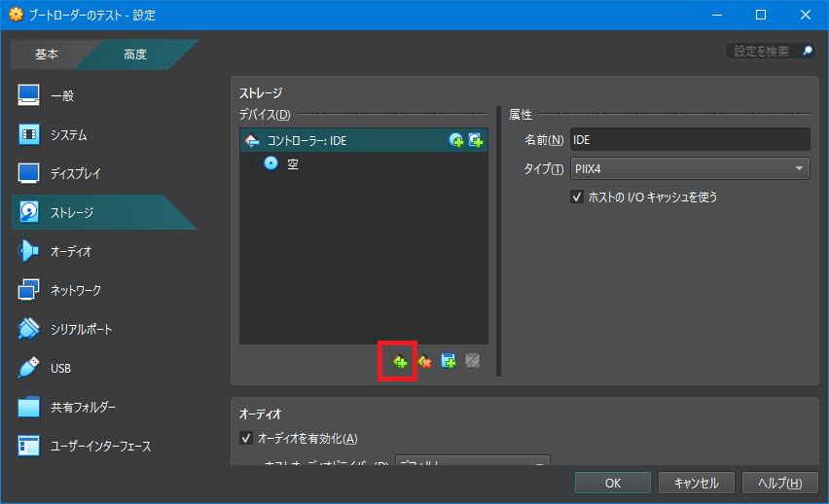Add hard disk to IDE controller

click(475, 140)
